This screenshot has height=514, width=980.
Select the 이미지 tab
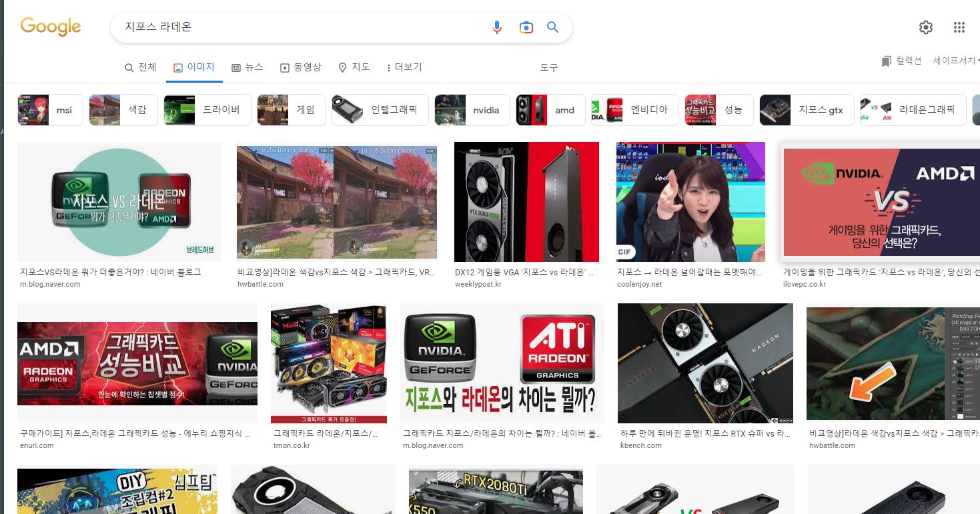click(194, 67)
